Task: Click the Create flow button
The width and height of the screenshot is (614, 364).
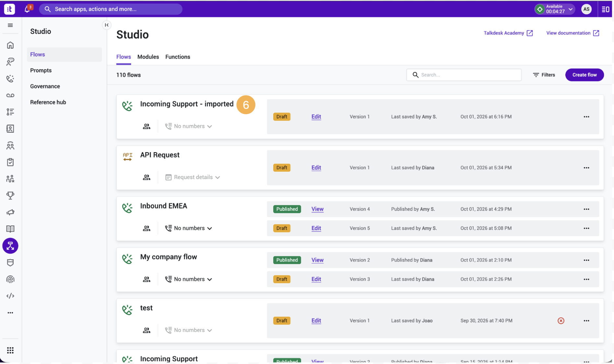Action: [x=584, y=75]
